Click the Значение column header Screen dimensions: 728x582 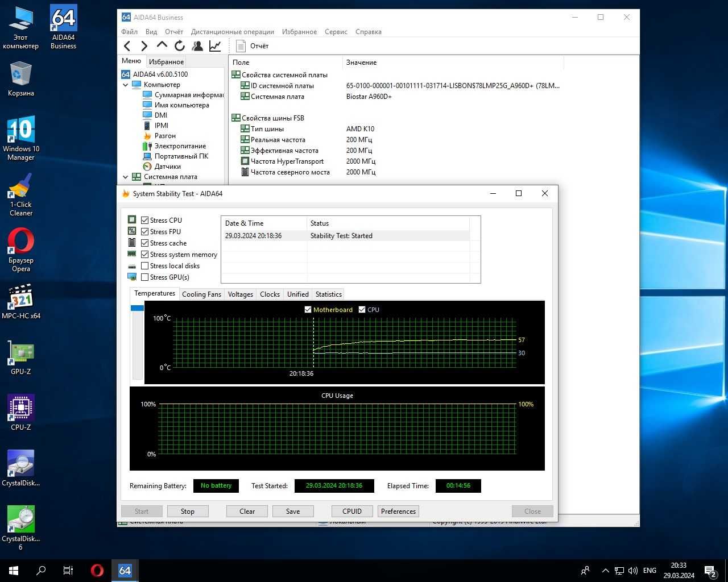pyautogui.click(x=453, y=63)
